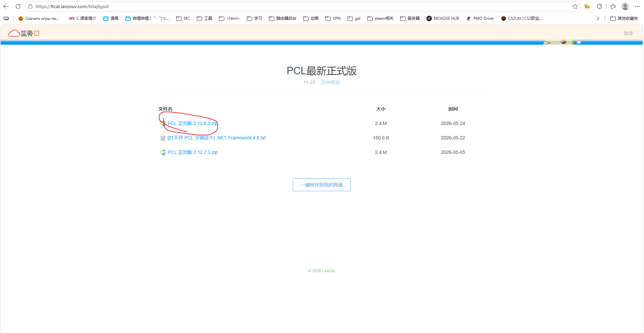Image resolution: width=644 pixels, height=333 pixels.
Task: Go back to previous page
Action: pos(6,6)
